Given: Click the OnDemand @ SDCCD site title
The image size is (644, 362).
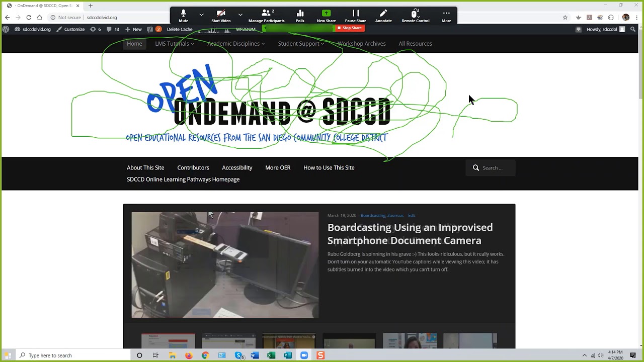Looking at the screenshot, I should point(282,112).
